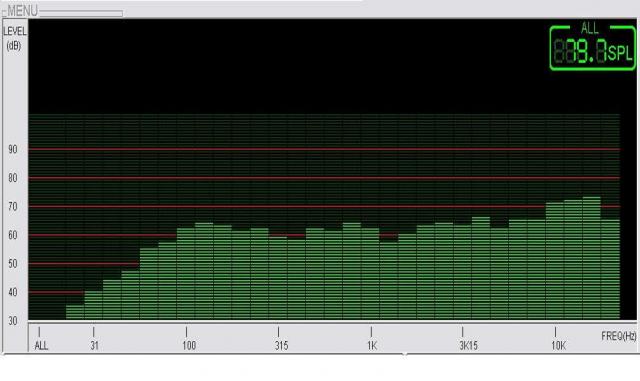Click the ALL SPL readout display
The width and height of the screenshot is (640, 381).
593,47
